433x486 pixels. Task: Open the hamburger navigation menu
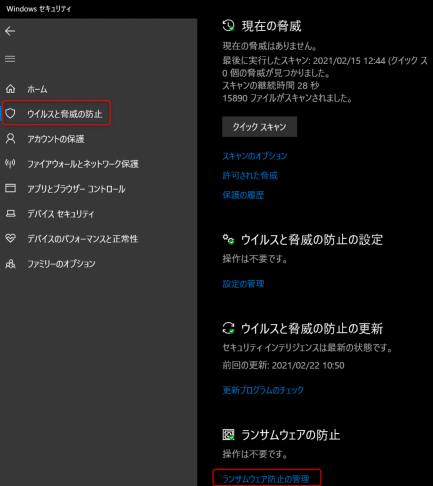[x=10, y=59]
